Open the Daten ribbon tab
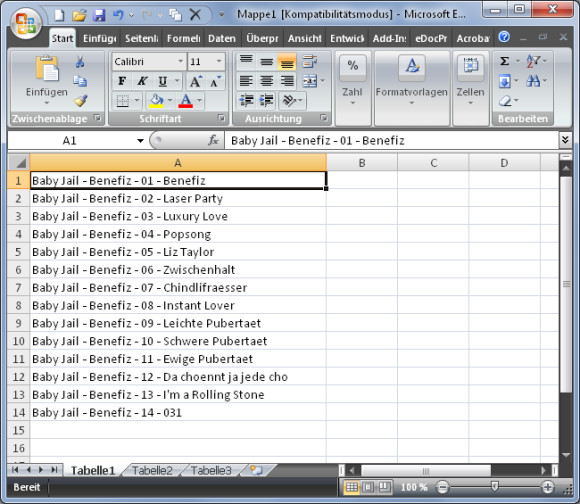This screenshot has height=504, width=580. (222, 38)
